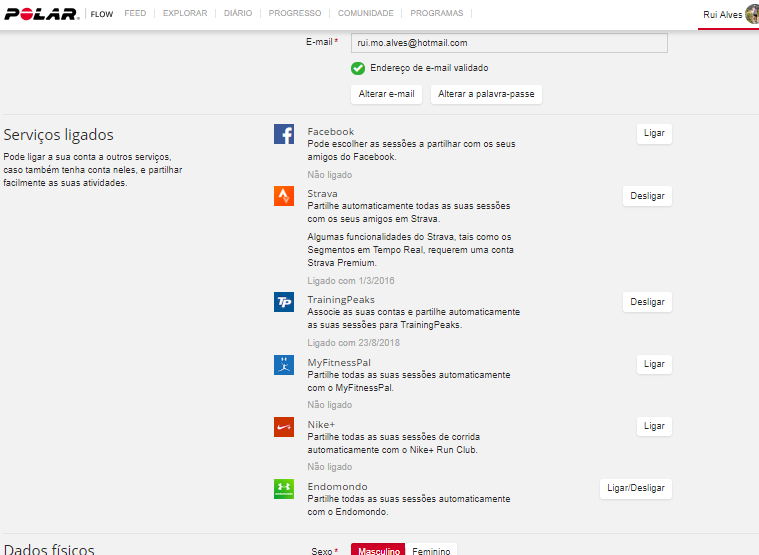Click the 'Dados físicos' heading

click(49, 549)
